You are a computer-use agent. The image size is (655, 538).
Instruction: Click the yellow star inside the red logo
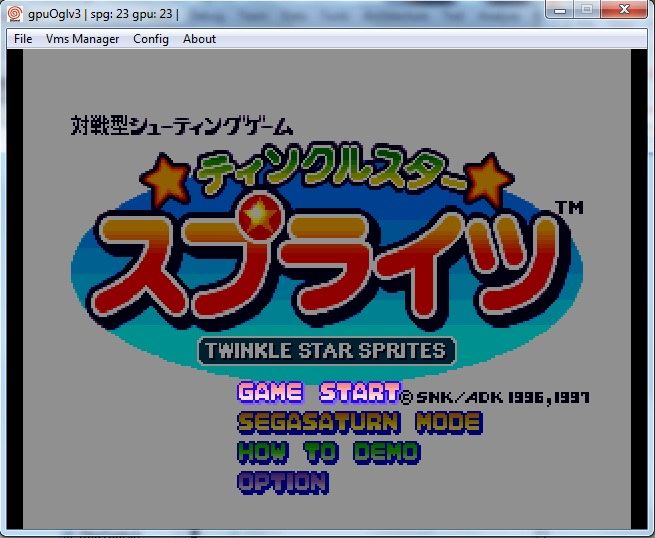[x=261, y=214]
